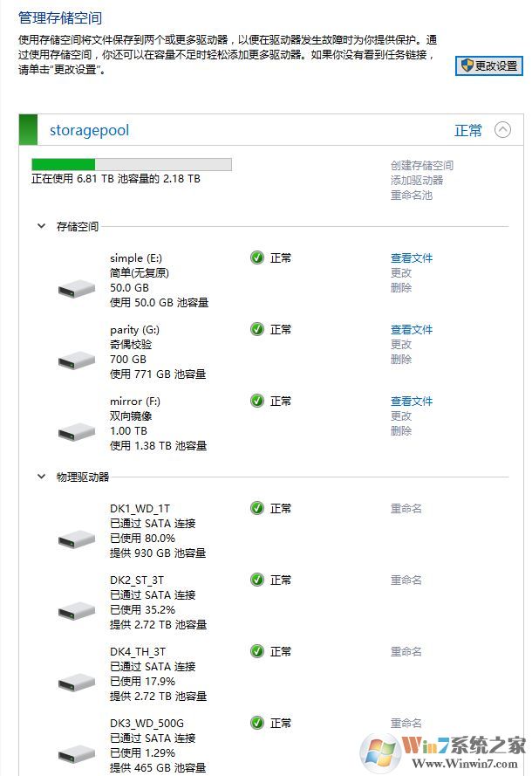Click the pool capacity usage progress bar

pyautogui.click(x=133, y=164)
